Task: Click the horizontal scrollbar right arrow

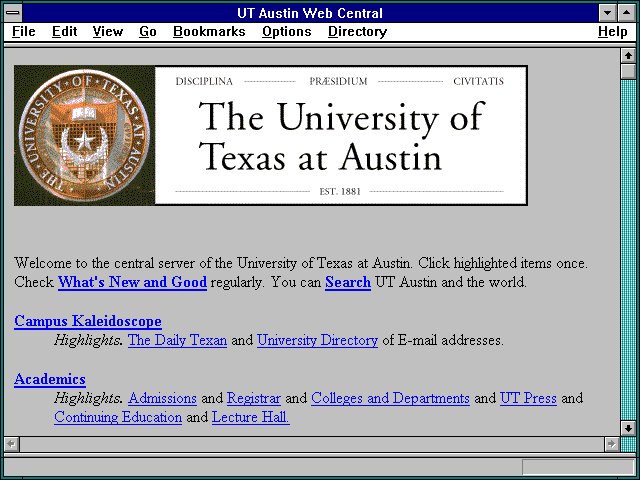Action: click(x=611, y=444)
